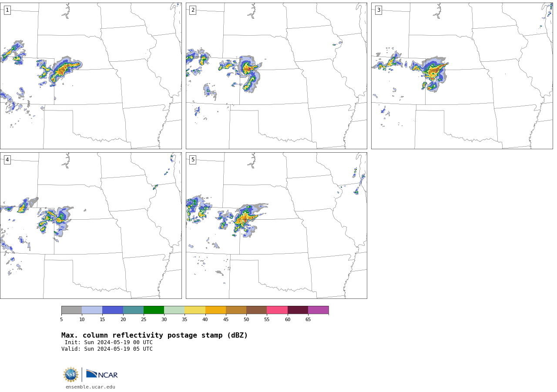Screen dimensions: 557x392
Task: Select the light blue 10-15 dBZ swatch
Action: (x=92, y=310)
